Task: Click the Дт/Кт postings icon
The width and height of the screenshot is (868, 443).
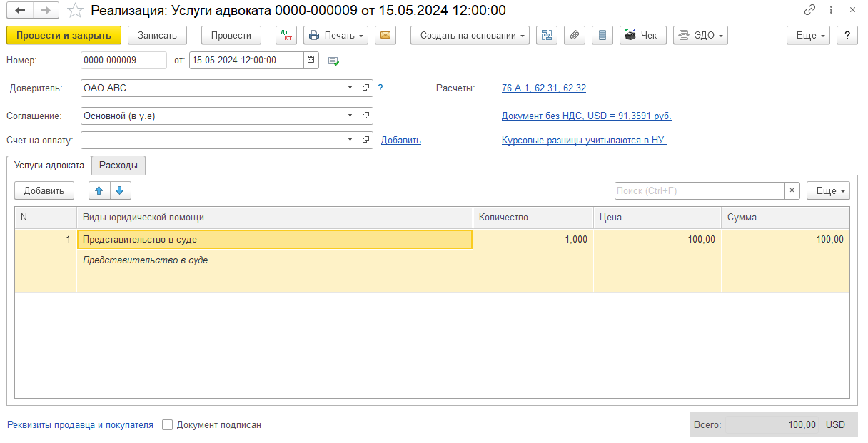Action: coord(286,35)
